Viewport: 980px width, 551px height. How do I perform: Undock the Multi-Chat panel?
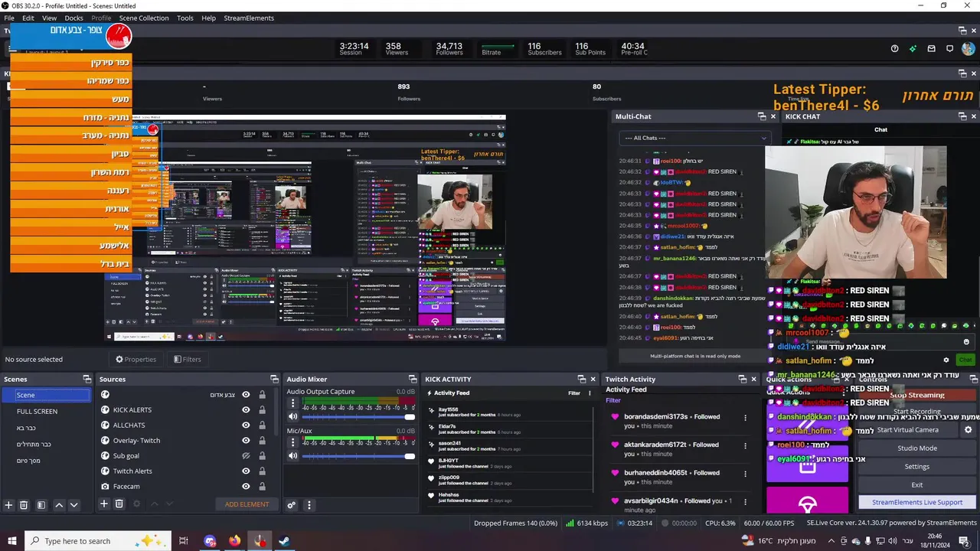pos(762,116)
